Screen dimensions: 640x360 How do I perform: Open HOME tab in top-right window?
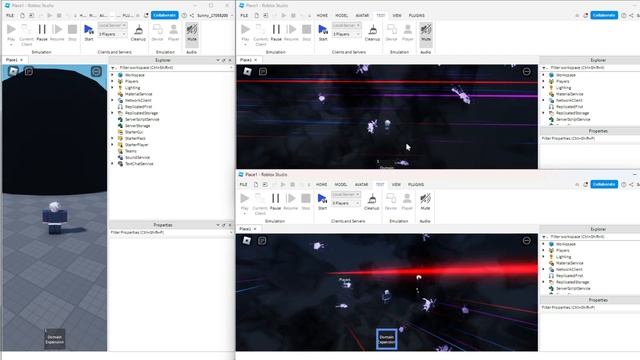322,16
